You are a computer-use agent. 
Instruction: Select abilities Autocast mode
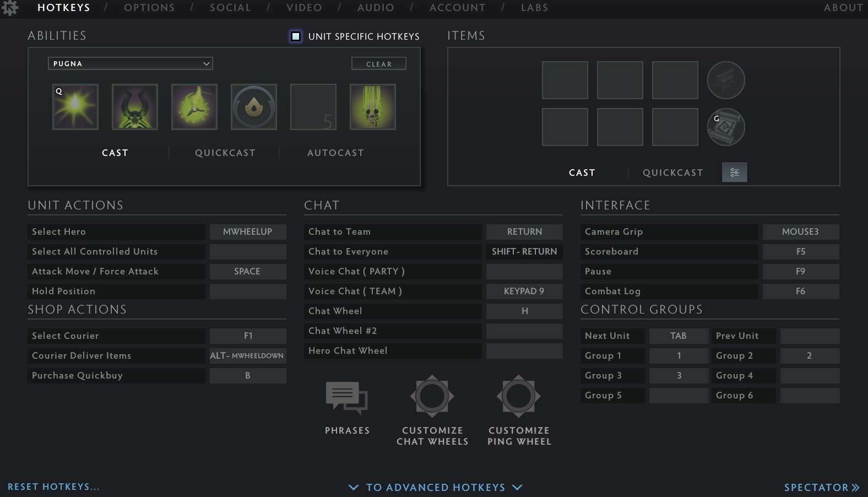click(335, 153)
